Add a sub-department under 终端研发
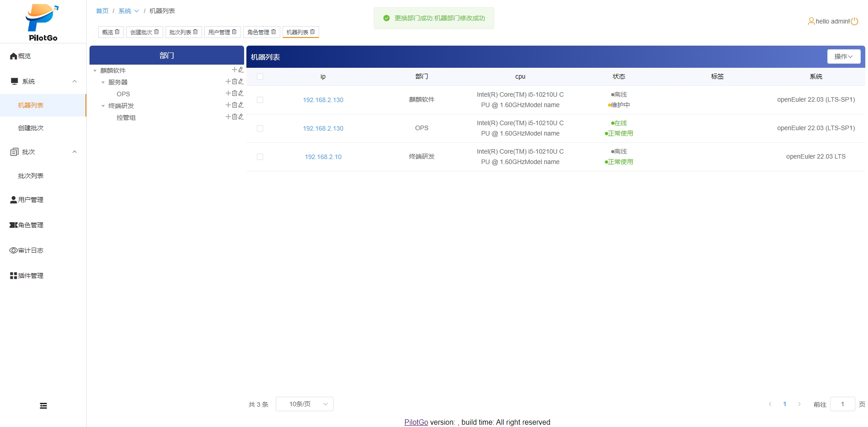Viewport: 868px width, 427px height. pos(228,105)
